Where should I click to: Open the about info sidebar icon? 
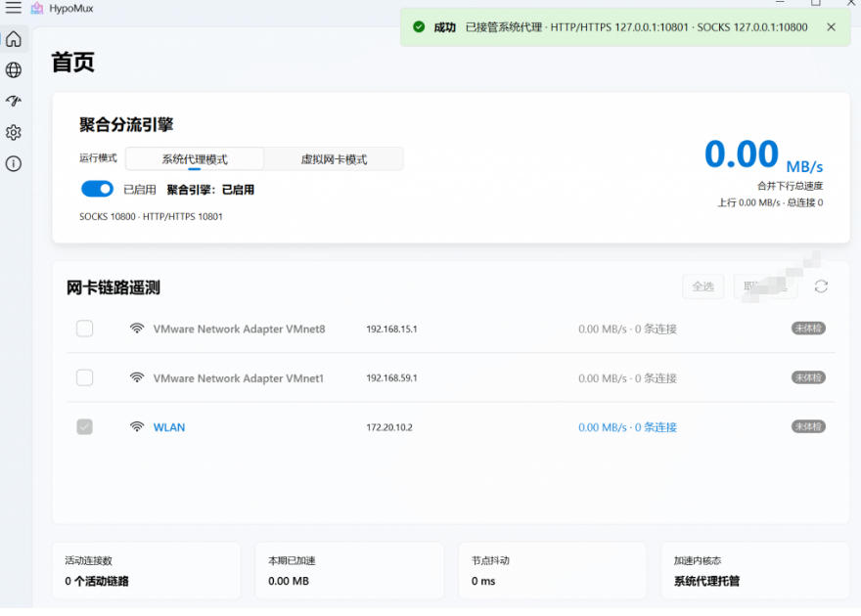pos(14,163)
